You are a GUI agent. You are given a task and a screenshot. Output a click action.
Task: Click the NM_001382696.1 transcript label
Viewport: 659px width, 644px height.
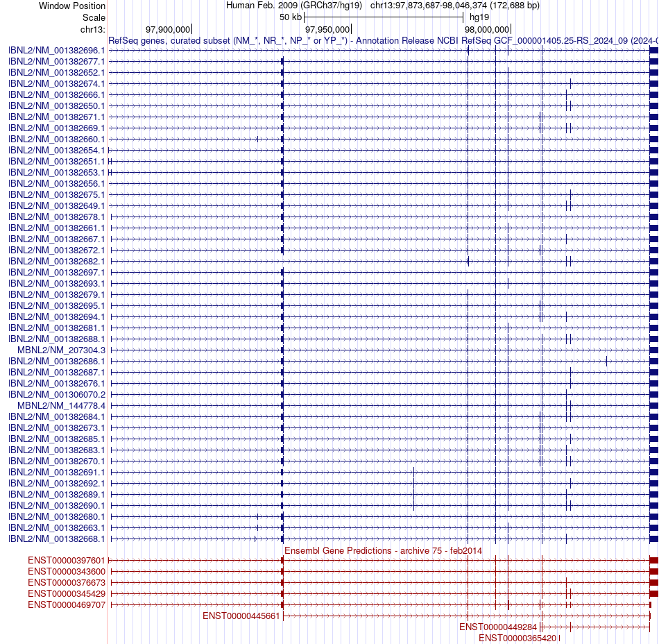coord(57,51)
